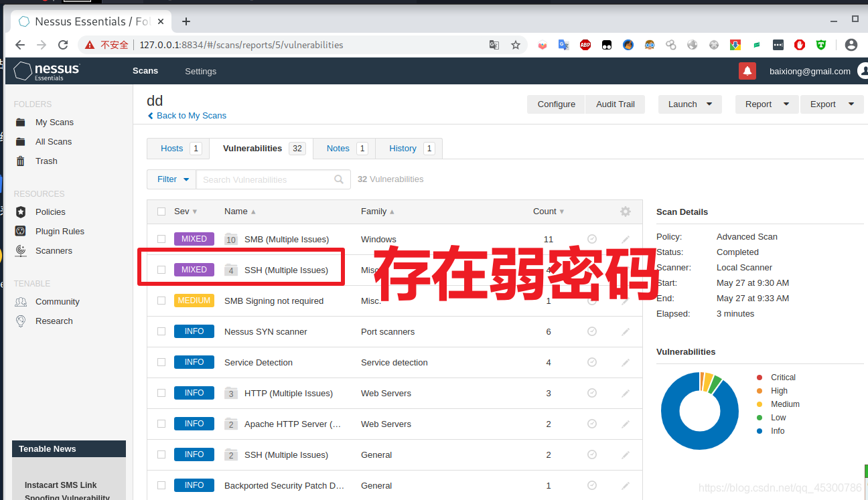Open the Settings top menu
868x500 pixels.
[201, 71]
